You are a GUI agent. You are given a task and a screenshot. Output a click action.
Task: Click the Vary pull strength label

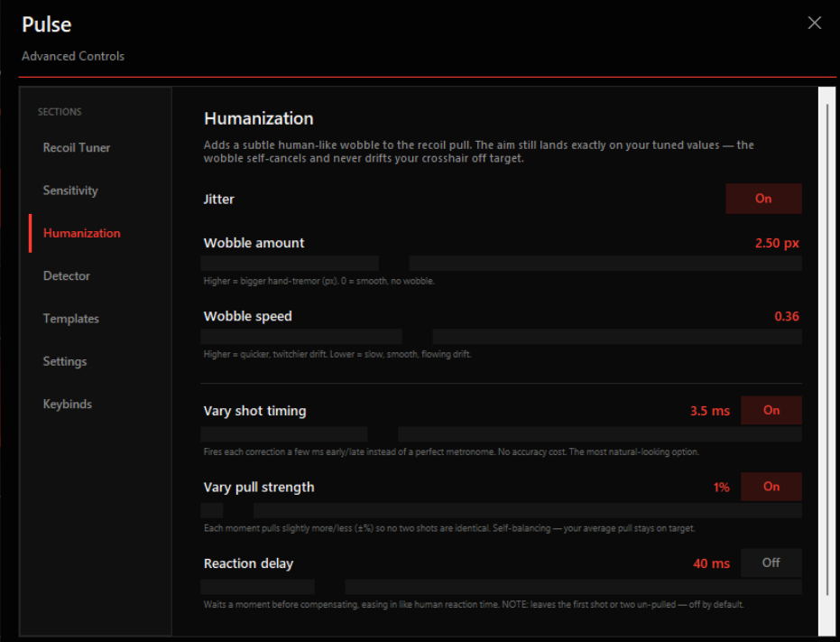click(259, 487)
